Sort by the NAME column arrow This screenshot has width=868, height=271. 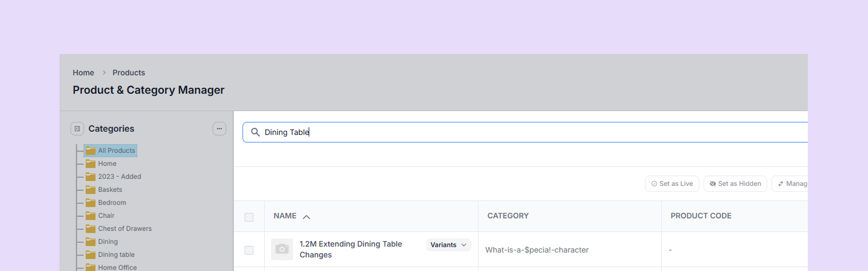coord(307,217)
